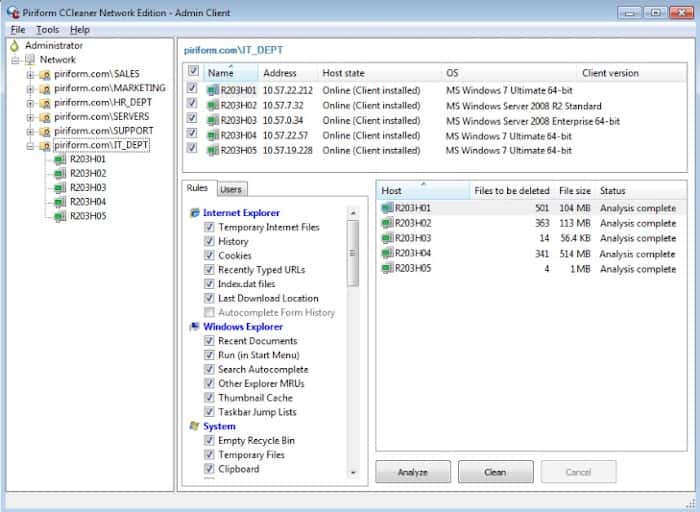Click R203H03 host icon in top list
Viewport: 700px width, 512px height.
click(212, 121)
